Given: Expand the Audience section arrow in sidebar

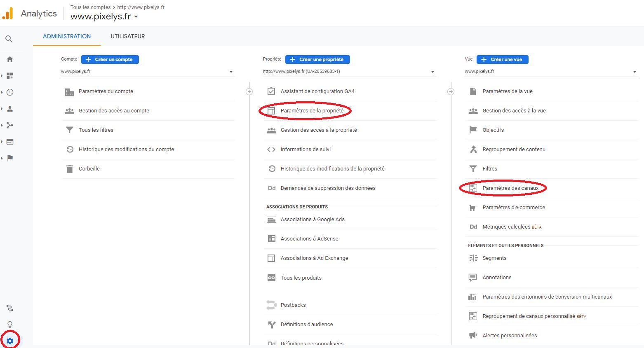Looking at the screenshot, I should click(x=2, y=109).
